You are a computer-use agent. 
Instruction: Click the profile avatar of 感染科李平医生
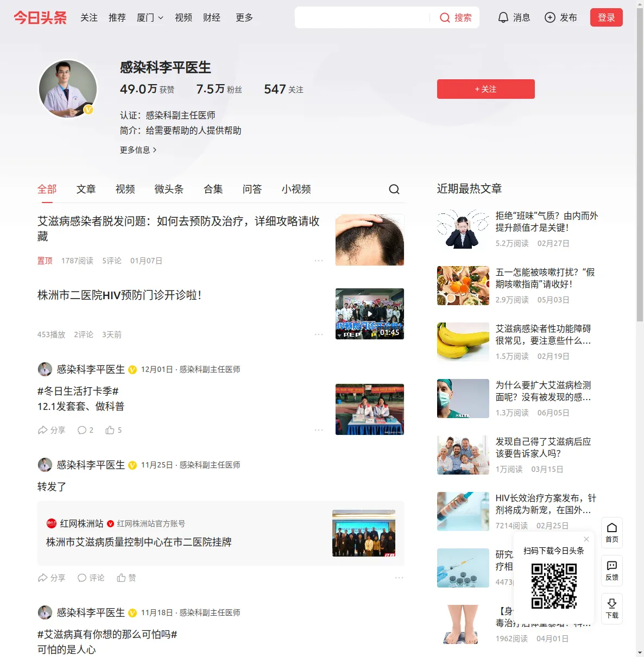pyautogui.click(x=68, y=89)
